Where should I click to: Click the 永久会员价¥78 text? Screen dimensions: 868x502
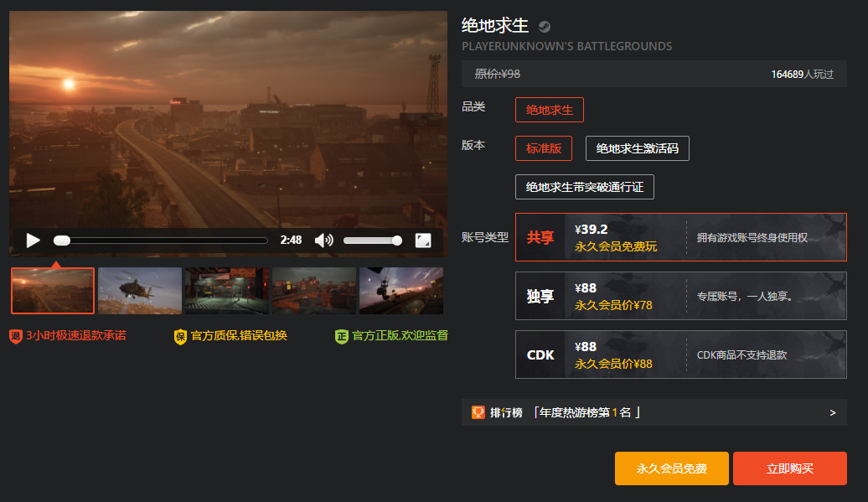[x=613, y=306]
